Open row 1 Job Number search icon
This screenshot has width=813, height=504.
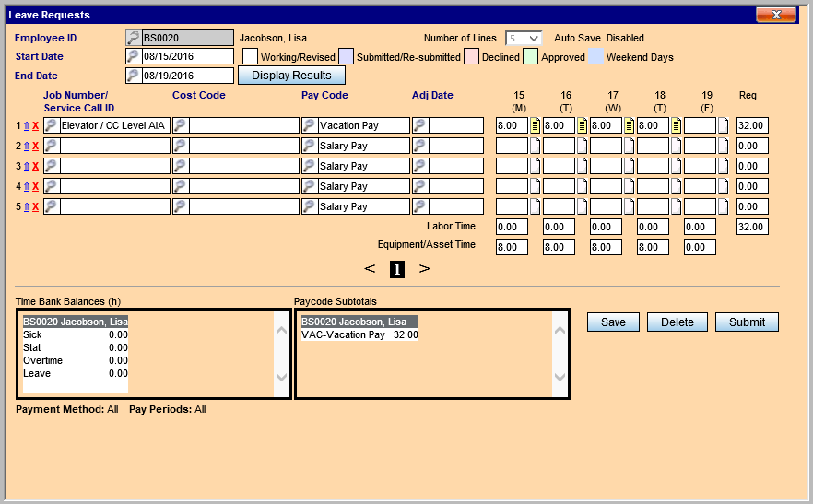click(x=52, y=125)
